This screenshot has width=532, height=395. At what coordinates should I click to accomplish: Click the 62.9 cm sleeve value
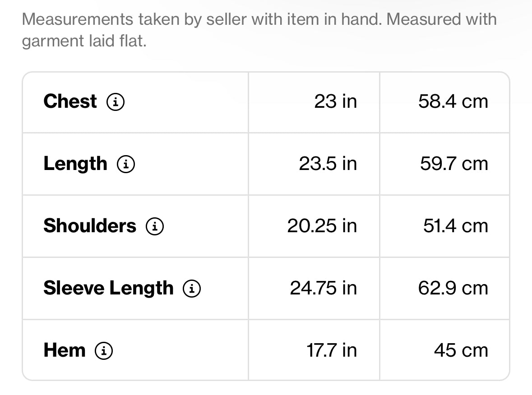453,288
